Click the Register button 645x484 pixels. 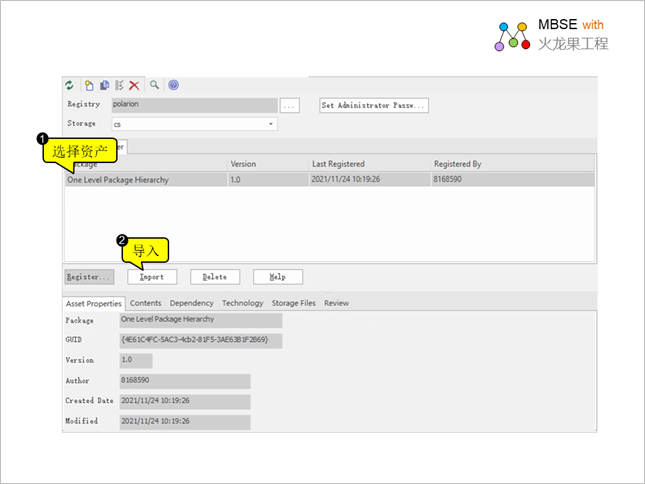[x=89, y=277]
